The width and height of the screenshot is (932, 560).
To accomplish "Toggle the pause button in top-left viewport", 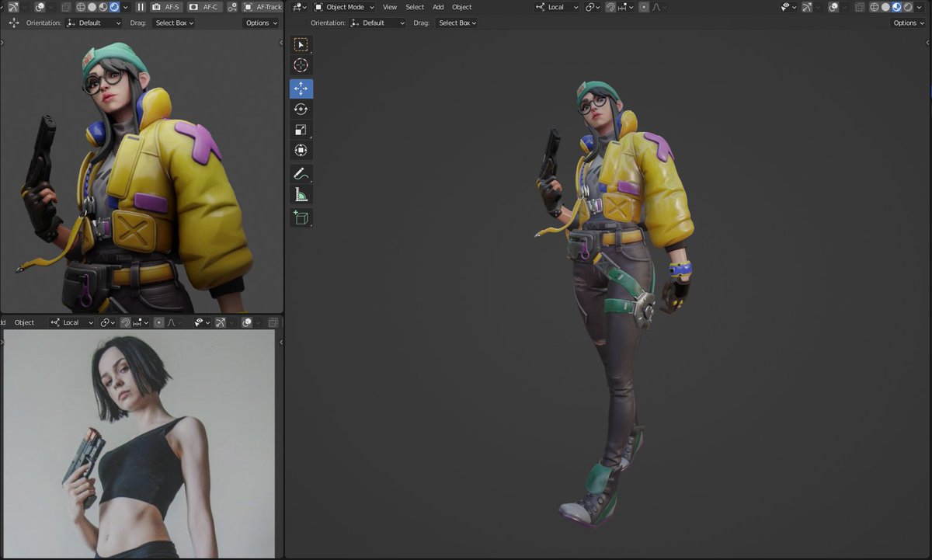I will click(x=141, y=7).
